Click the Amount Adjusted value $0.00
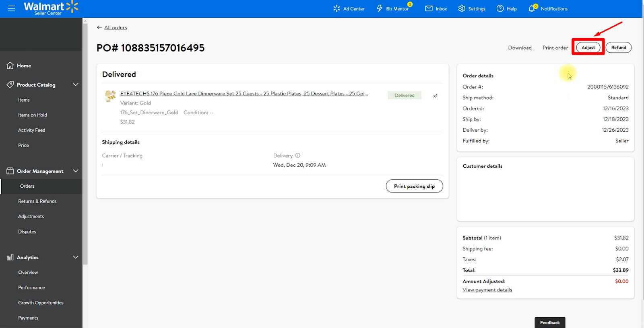Screen dimensions: 644x328 click(621, 281)
